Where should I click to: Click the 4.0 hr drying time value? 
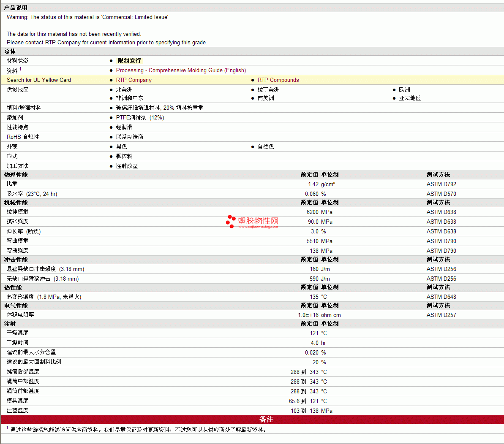pos(318,343)
